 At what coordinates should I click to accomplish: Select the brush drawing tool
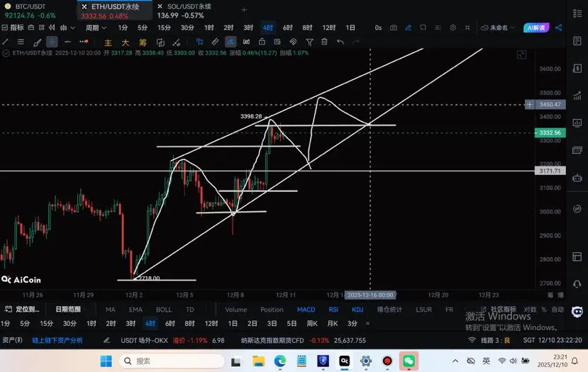(x=37, y=42)
